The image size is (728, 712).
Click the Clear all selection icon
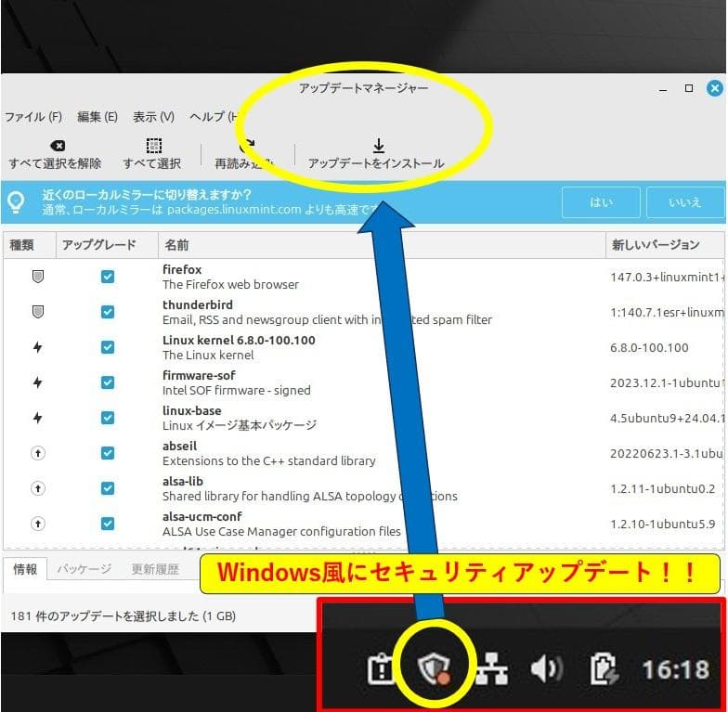click(58, 146)
